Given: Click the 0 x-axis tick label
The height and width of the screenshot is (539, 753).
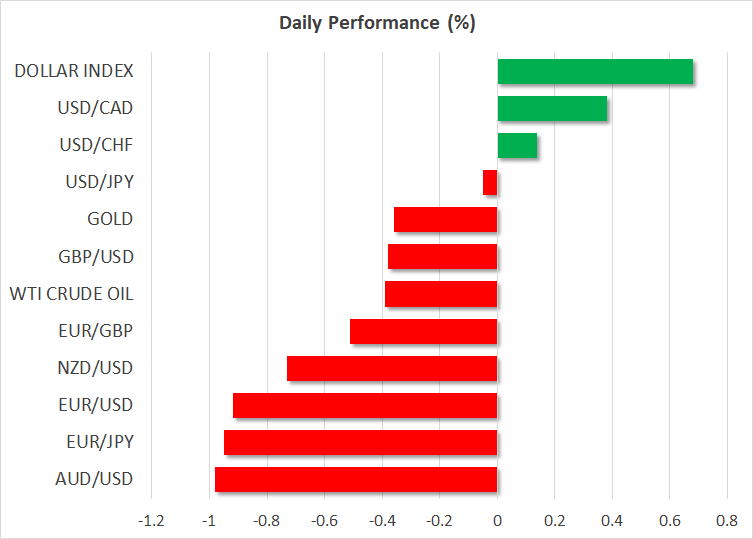Looking at the screenshot, I should [x=497, y=520].
